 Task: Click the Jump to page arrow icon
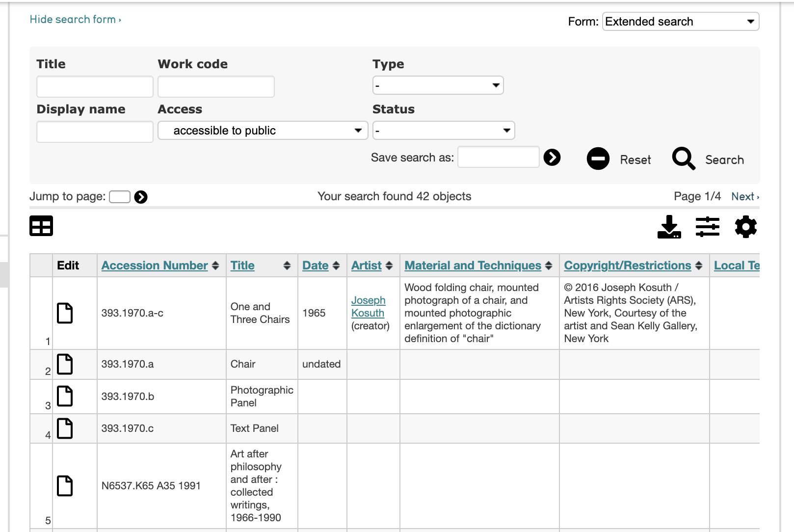(141, 197)
